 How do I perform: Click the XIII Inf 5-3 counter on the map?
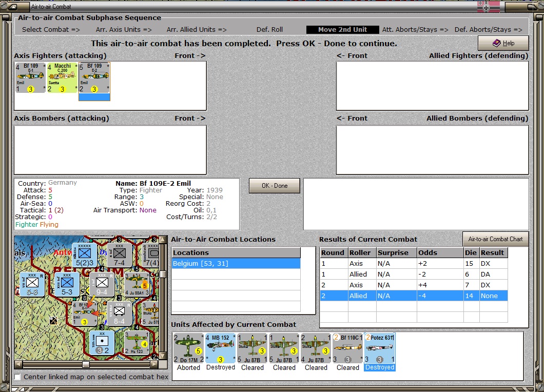(67, 284)
